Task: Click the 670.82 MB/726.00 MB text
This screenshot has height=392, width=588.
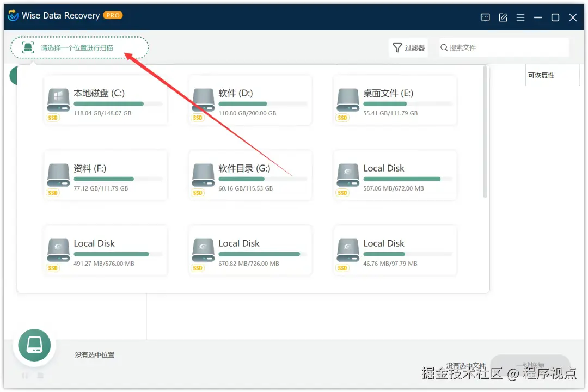Action: coord(249,264)
